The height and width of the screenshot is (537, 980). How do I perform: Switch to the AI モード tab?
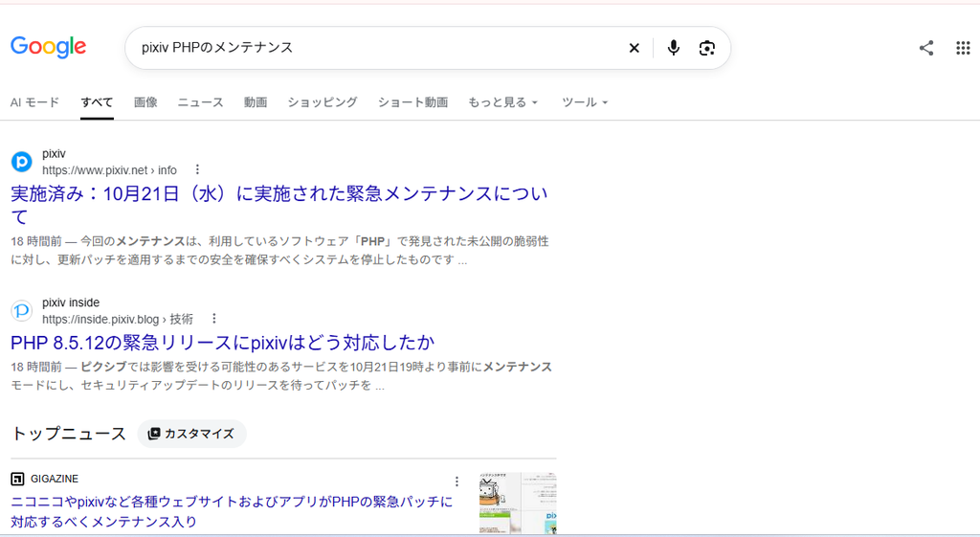click(35, 101)
